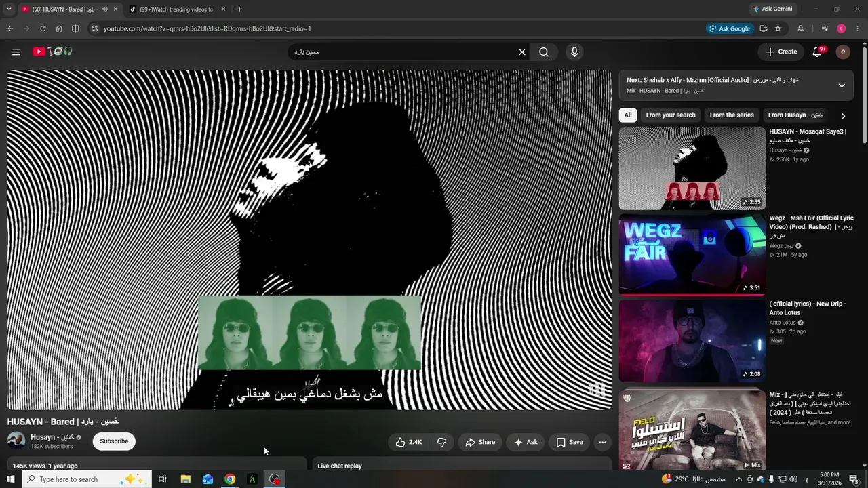Show hidden system tray icons chevron
This screenshot has height=488, width=868.
click(740, 479)
